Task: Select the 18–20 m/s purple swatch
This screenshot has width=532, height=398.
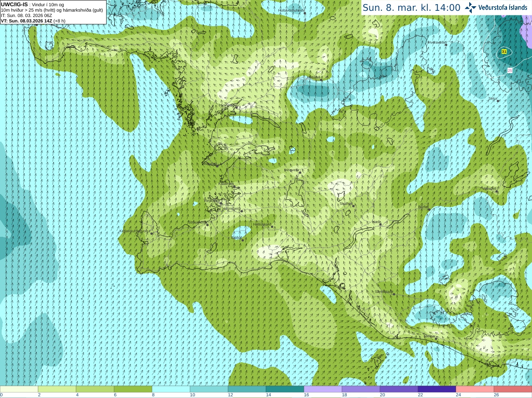Action: [x=361, y=389]
